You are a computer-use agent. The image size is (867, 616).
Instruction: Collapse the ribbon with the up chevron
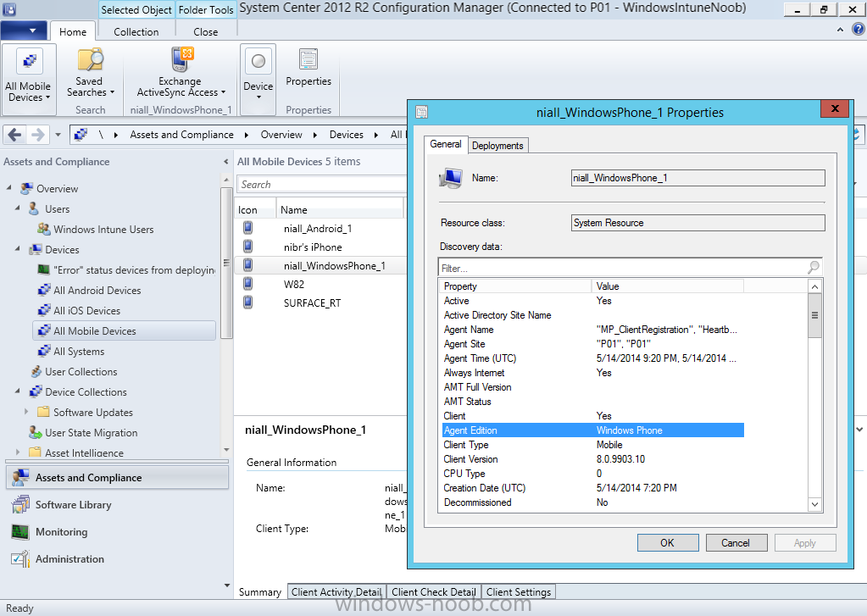[x=841, y=30]
